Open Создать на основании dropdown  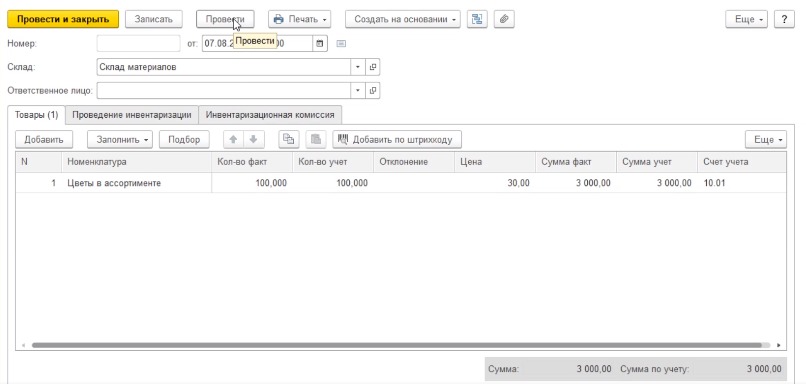tap(402, 20)
